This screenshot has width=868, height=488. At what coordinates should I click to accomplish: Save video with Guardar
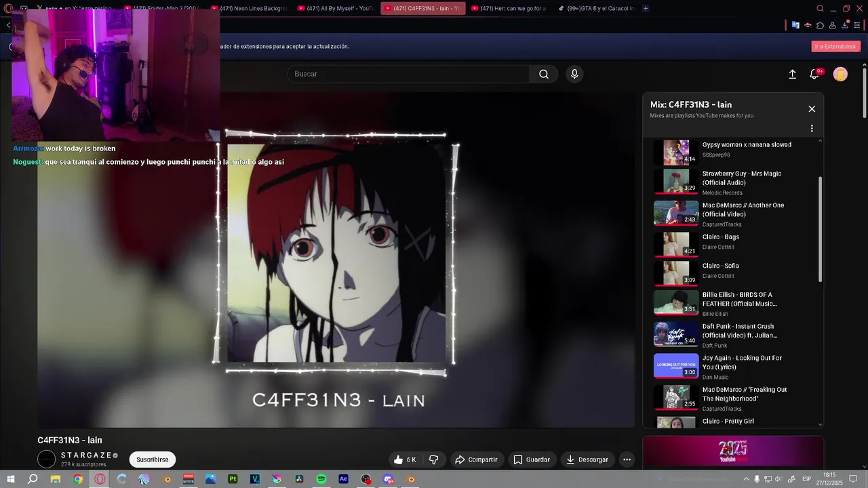coord(532,460)
